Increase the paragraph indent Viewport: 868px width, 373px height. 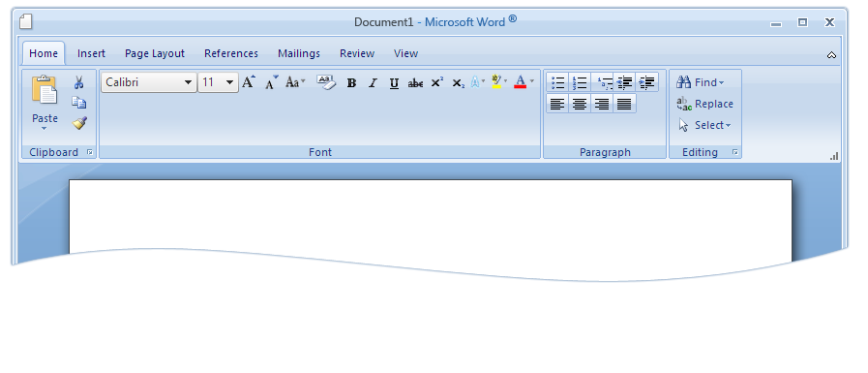coord(646,82)
